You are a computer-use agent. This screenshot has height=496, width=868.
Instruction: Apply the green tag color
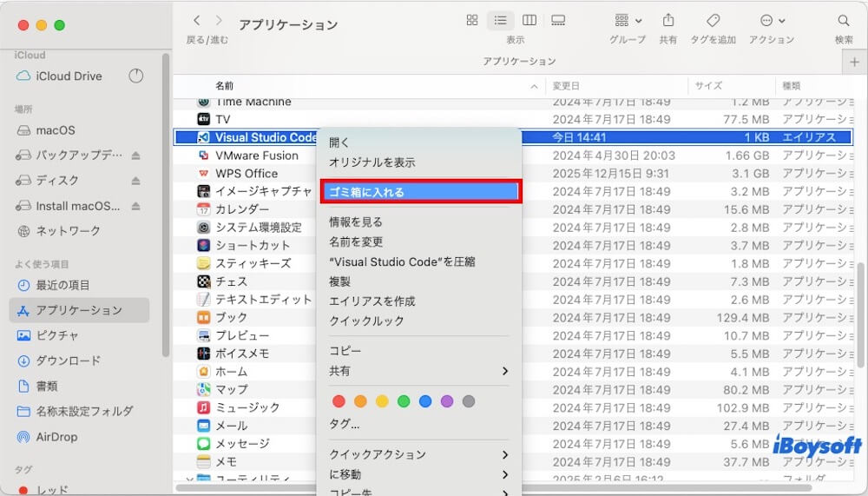pyautogui.click(x=404, y=401)
